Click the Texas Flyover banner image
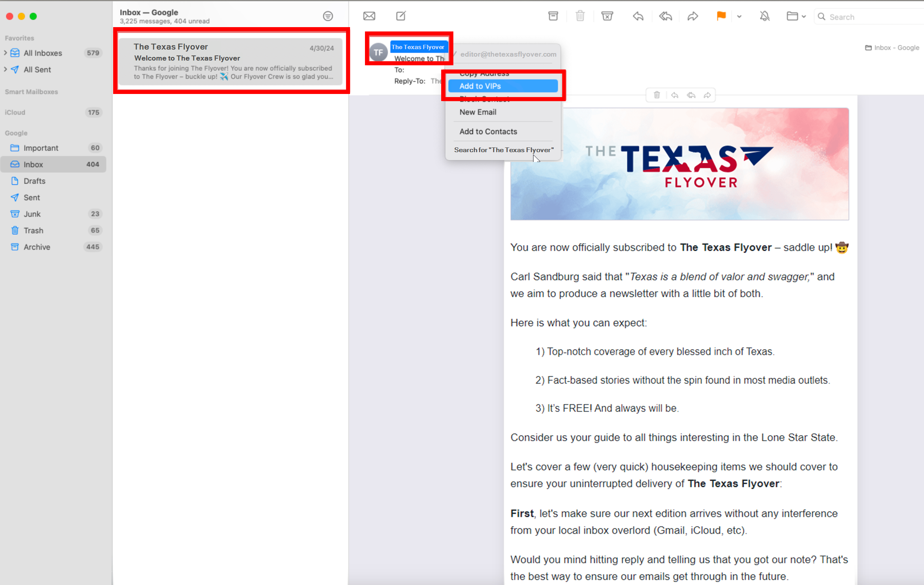 click(x=680, y=164)
